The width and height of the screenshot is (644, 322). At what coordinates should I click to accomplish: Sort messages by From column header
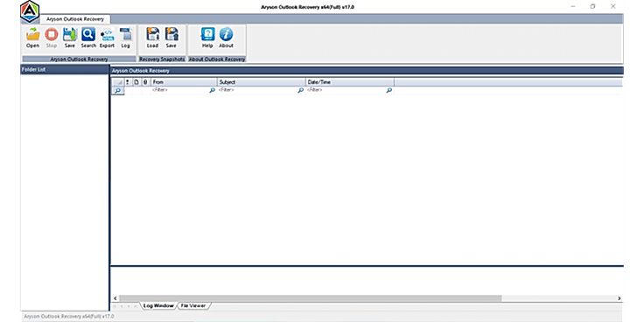(x=184, y=82)
